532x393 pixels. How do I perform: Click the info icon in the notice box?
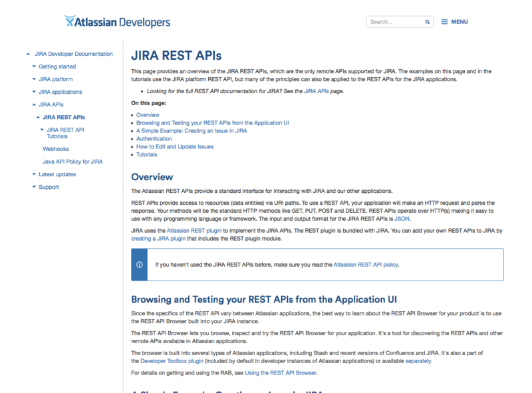[140, 265]
